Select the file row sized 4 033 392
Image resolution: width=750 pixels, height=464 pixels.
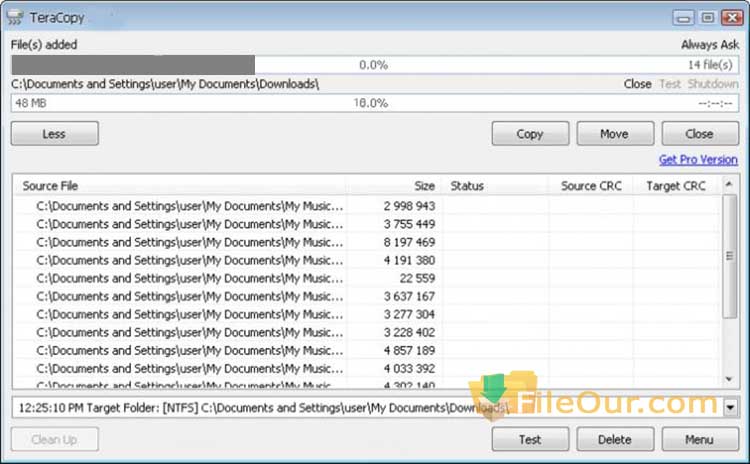click(367, 369)
